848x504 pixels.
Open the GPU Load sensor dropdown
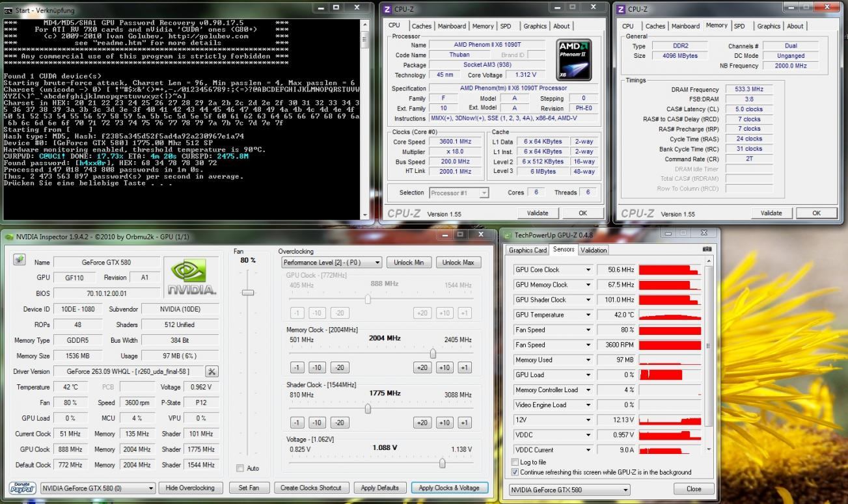point(588,375)
